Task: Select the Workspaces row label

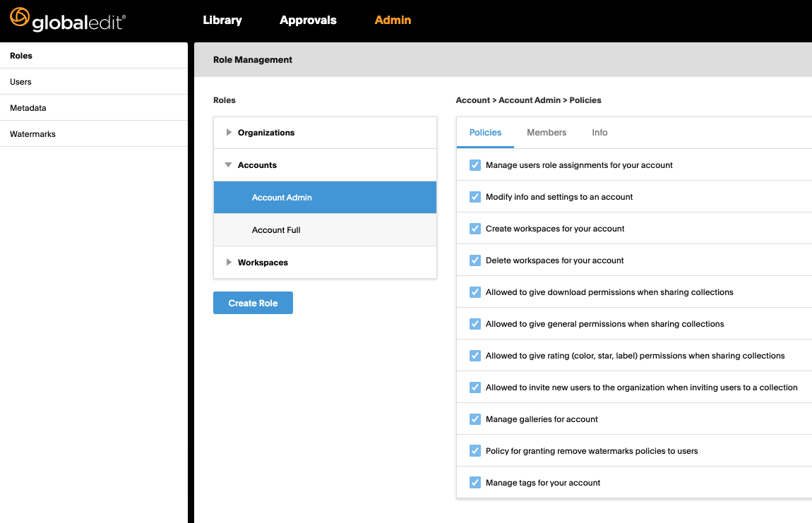Action: point(263,263)
